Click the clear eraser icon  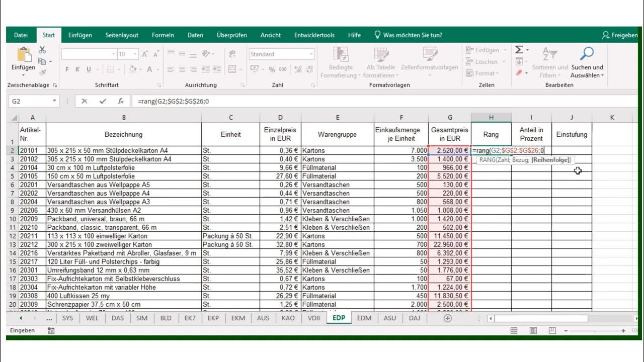coord(519,73)
